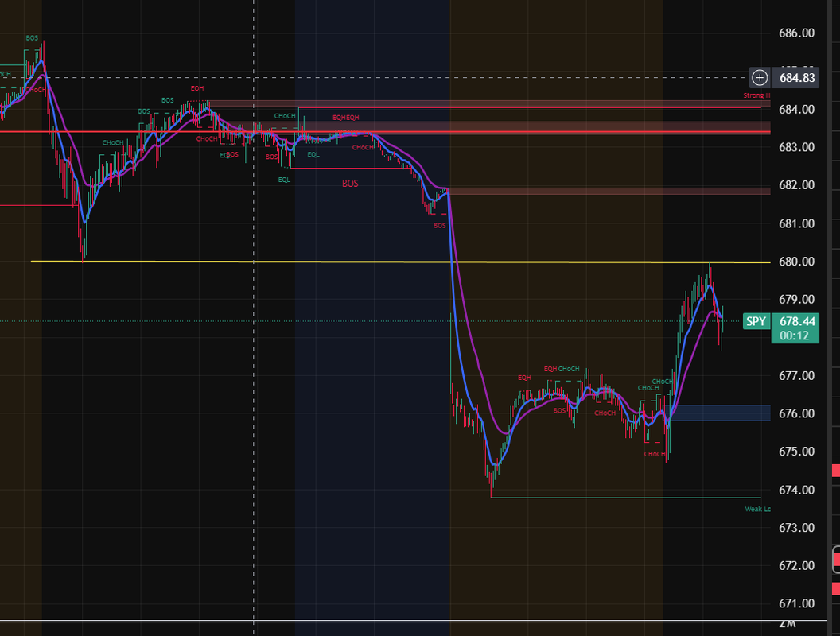Click the 684.83 crosshair price label

(x=796, y=78)
